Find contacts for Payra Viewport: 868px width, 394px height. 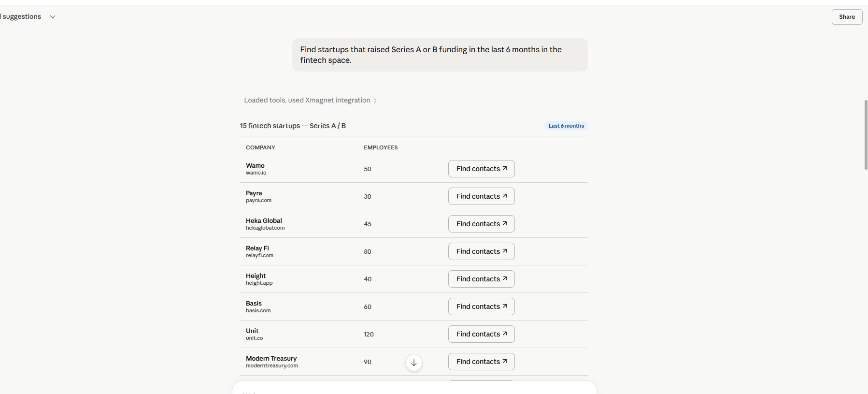[482, 196]
